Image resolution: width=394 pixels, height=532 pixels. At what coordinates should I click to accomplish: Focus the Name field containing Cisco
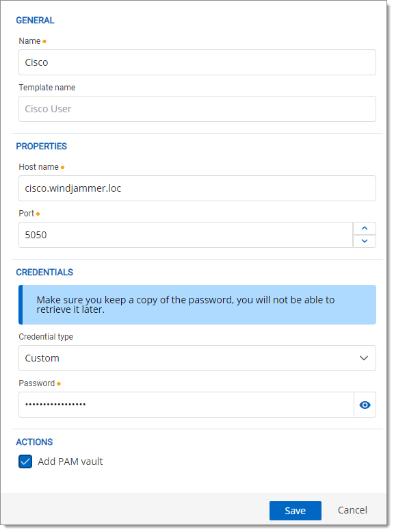pyautogui.click(x=197, y=62)
